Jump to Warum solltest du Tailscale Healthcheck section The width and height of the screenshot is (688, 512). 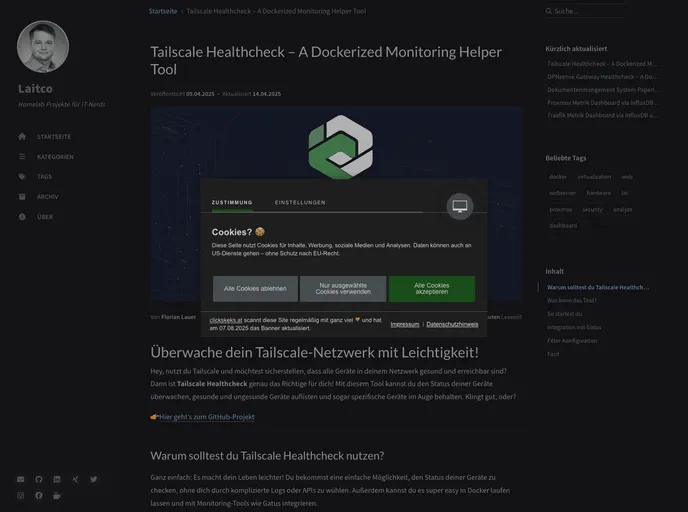598,287
